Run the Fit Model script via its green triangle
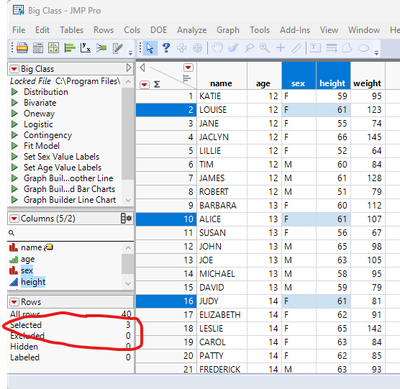Image resolution: width=400 pixels, height=389 pixels. (x=14, y=146)
